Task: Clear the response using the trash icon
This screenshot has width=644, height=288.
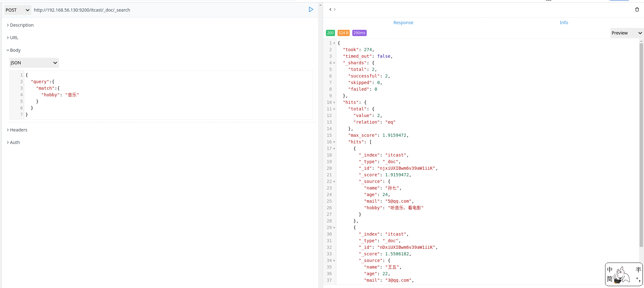Action: tap(637, 9)
